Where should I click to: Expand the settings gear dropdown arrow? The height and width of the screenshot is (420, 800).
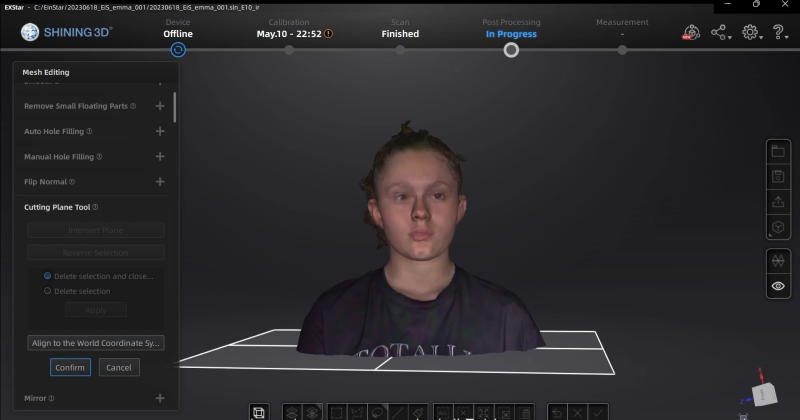coord(761,37)
